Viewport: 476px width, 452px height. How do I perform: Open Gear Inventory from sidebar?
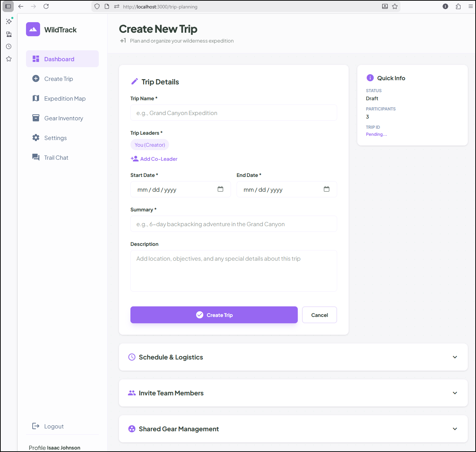(63, 118)
